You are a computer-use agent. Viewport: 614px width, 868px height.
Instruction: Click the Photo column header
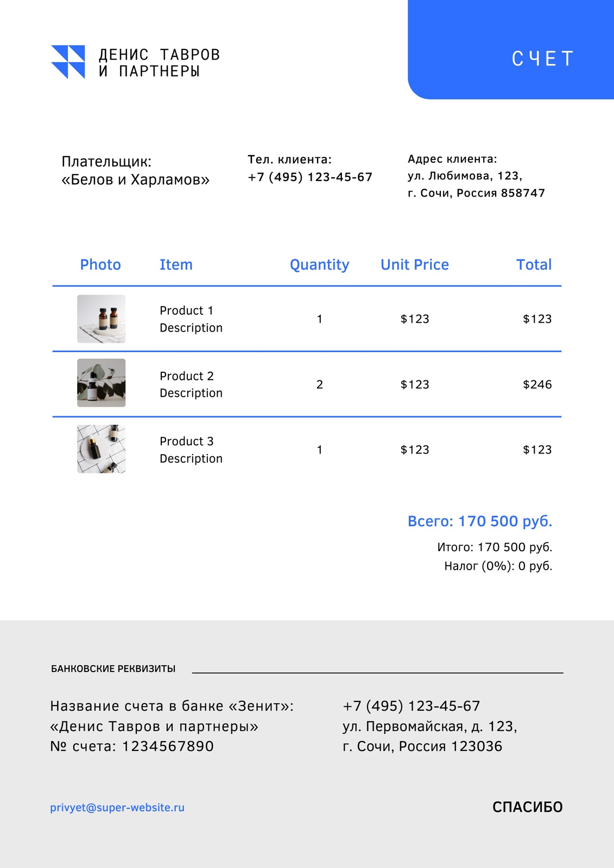tap(100, 265)
